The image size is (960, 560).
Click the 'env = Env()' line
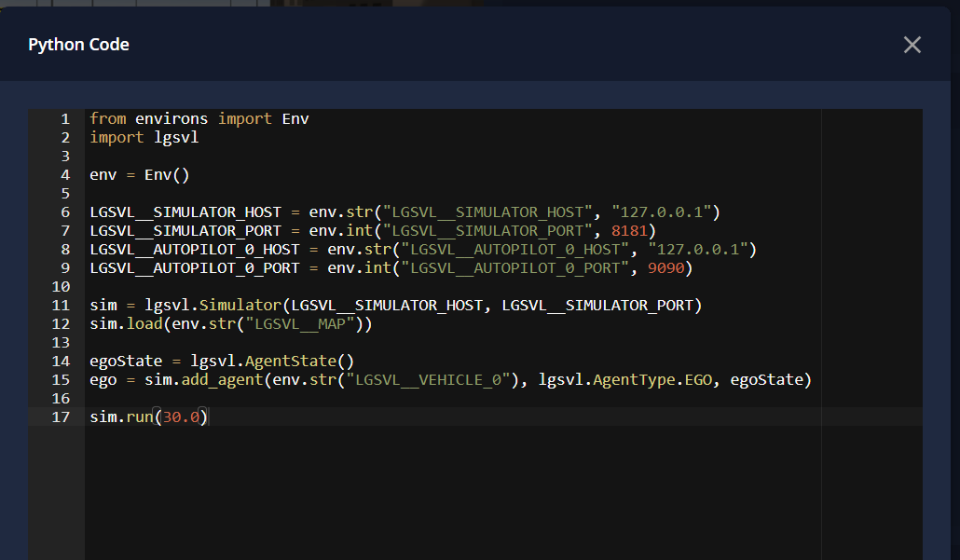[140, 175]
